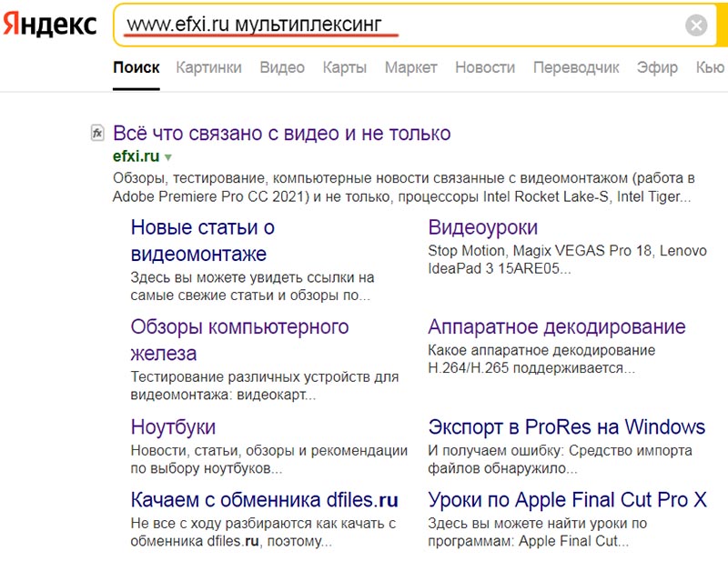This screenshot has width=728, height=561.
Task: Open 'Качаем с обменника dfiles.ru' link
Action: [x=264, y=500]
